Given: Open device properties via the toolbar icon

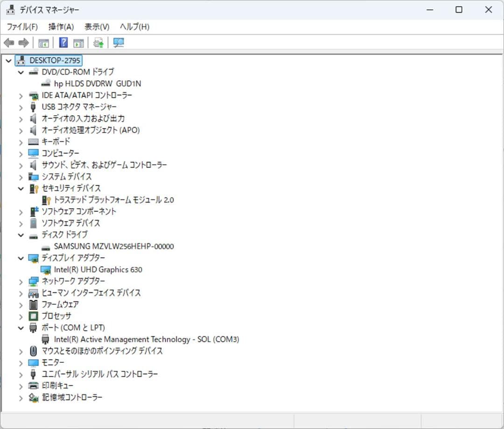Looking at the screenshot, I should click(78, 42).
